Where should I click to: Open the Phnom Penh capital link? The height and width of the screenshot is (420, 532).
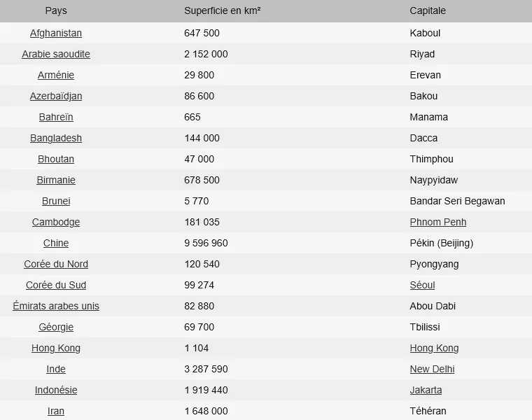tap(438, 222)
